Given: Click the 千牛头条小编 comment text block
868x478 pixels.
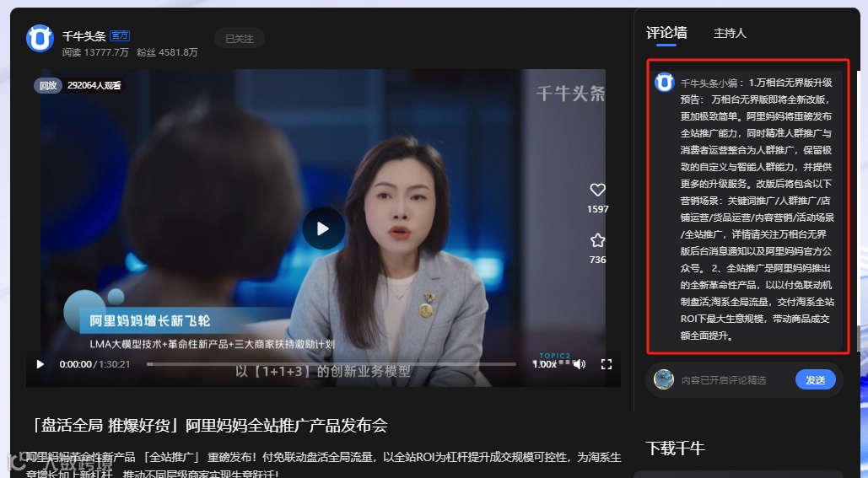Looking at the screenshot, I should point(757,209).
